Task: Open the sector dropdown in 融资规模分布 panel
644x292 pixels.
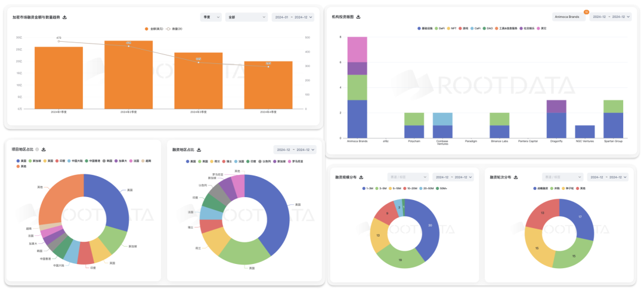Action: point(408,177)
